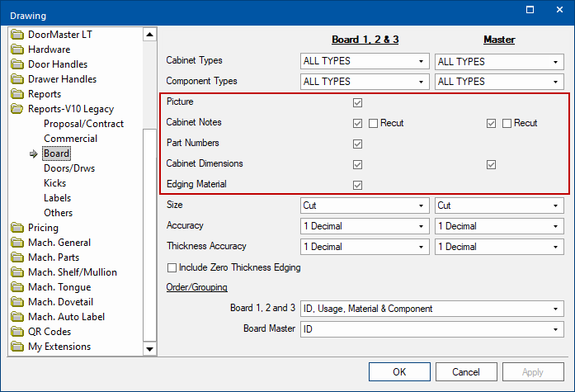Click the Mach. Auto Label tree label
The image size is (575, 392).
pos(66,317)
